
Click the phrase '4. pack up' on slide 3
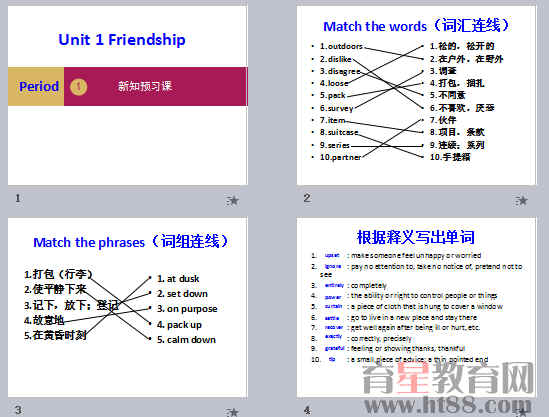point(179,325)
